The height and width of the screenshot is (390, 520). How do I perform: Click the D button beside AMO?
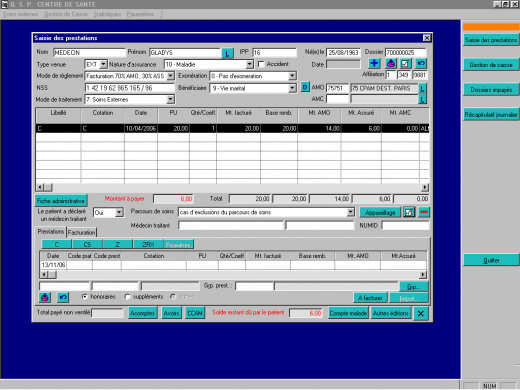click(x=305, y=88)
